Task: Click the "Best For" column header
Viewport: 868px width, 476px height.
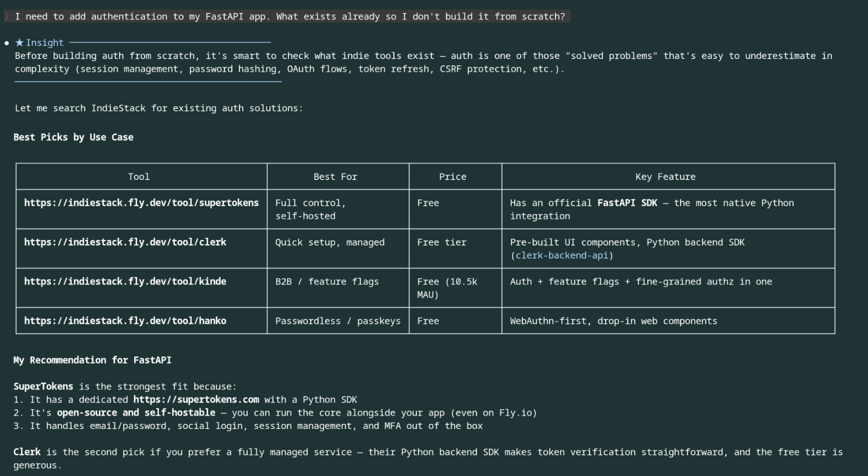Action: pos(335,177)
